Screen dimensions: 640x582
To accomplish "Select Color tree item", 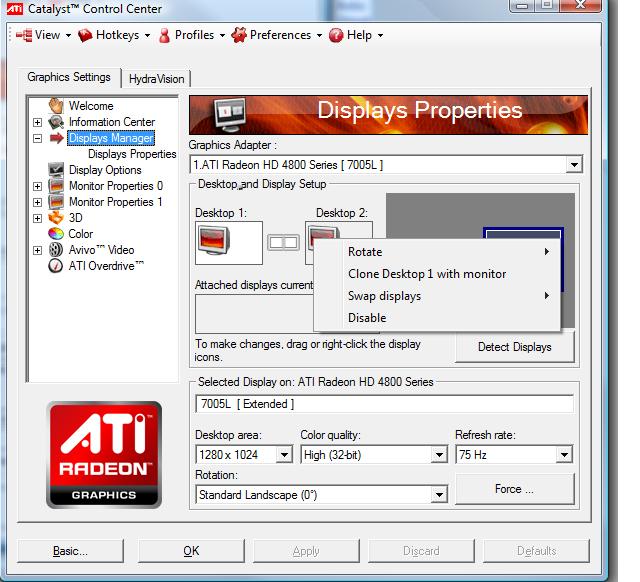I will 81,234.
